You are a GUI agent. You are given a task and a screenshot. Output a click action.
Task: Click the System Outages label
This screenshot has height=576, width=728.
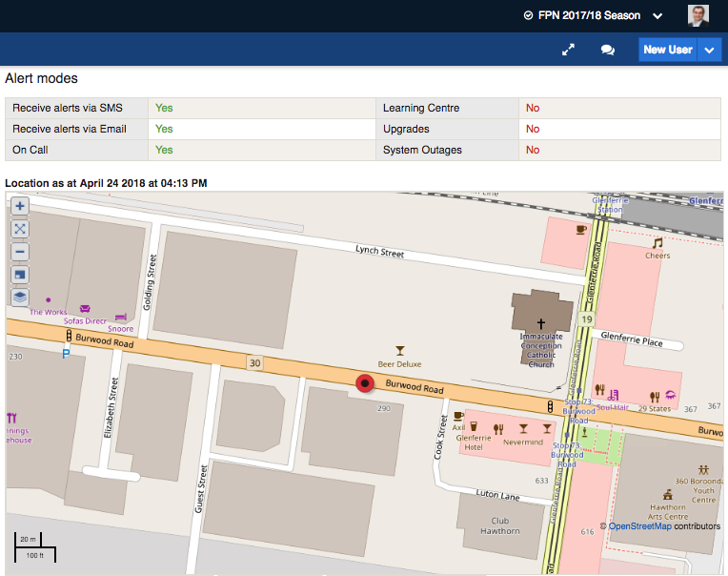tap(422, 150)
